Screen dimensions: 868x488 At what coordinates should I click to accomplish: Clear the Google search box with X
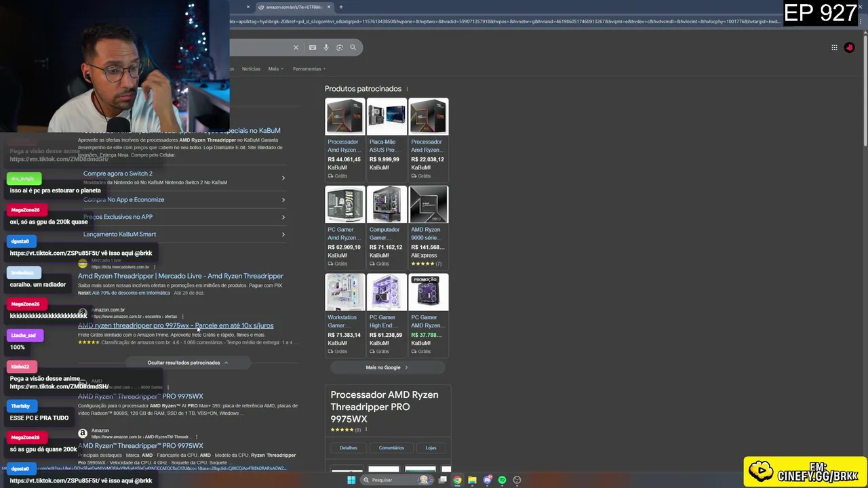(x=296, y=47)
